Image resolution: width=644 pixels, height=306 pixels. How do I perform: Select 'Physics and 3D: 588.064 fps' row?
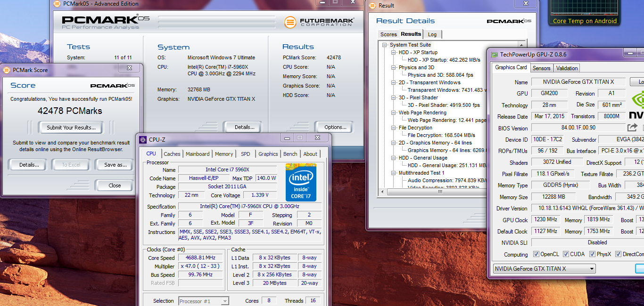pyautogui.click(x=440, y=75)
